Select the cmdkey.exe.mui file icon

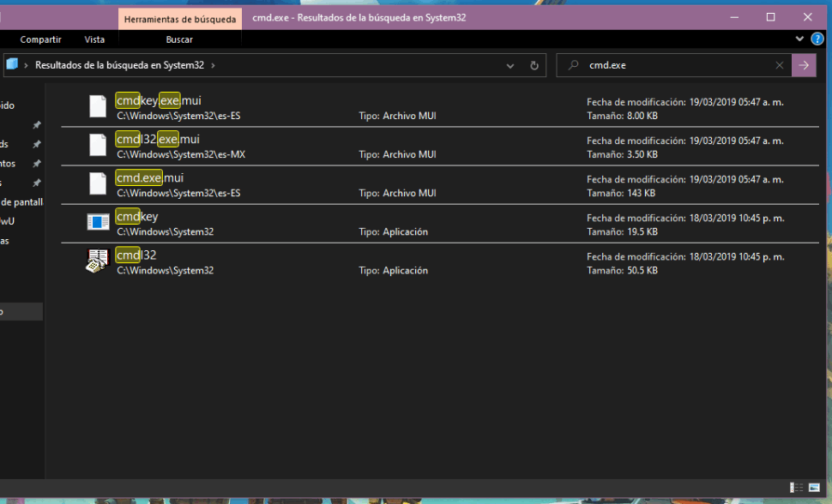[98, 106]
